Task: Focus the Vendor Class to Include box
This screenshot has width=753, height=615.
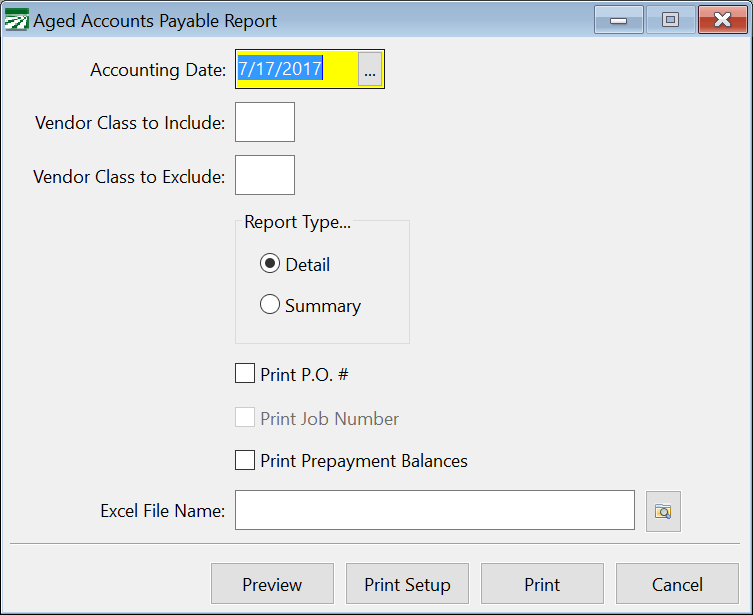Action: (x=265, y=122)
